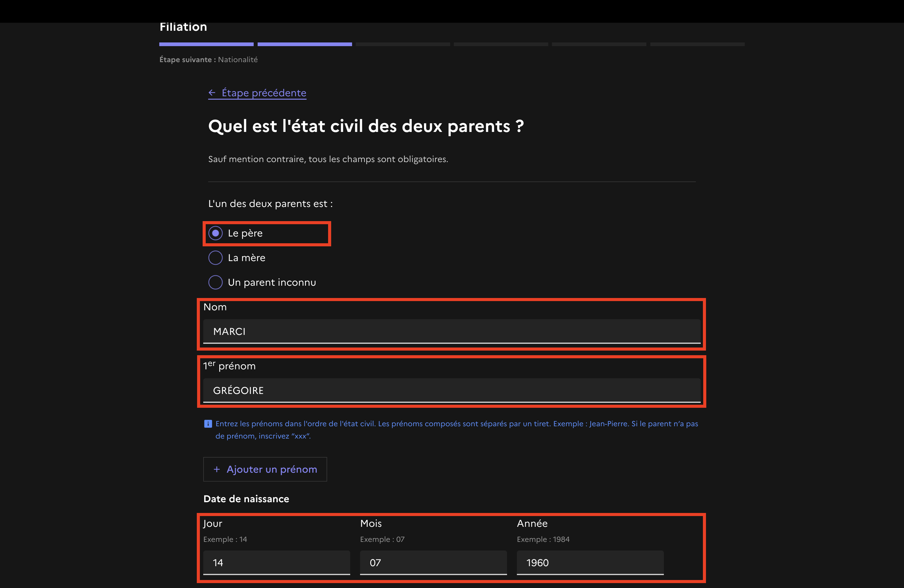Image resolution: width=904 pixels, height=588 pixels.
Task: Click the Ajouter un prénom button
Action: [265, 469]
